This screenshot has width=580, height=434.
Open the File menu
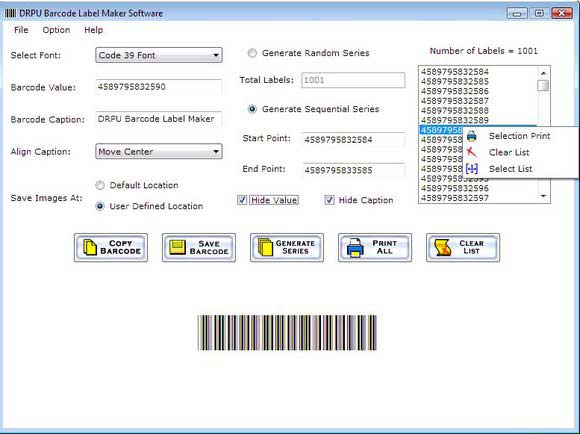tap(21, 30)
